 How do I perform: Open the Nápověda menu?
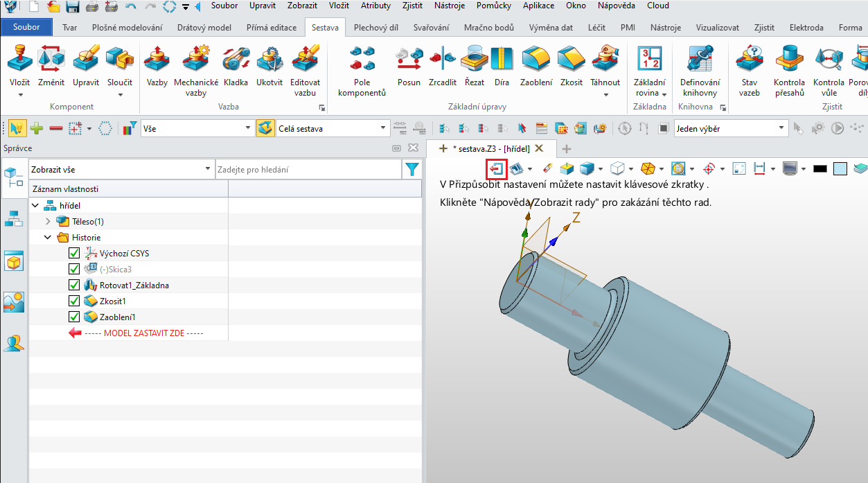point(616,6)
